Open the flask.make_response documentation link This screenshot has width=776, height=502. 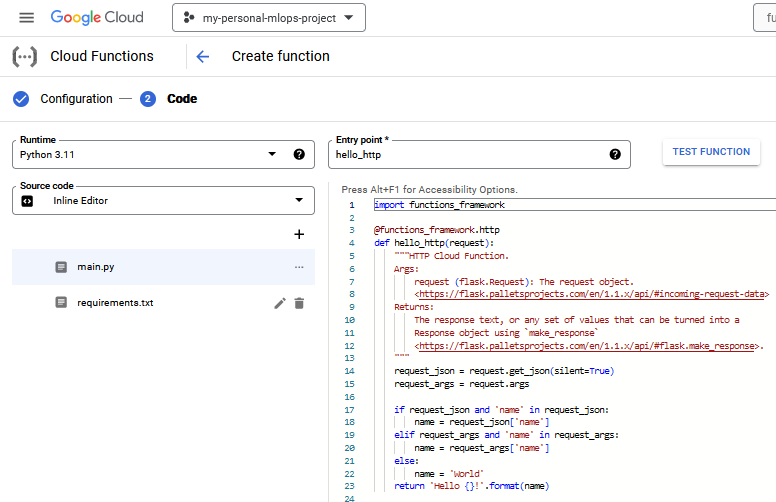click(588, 346)
